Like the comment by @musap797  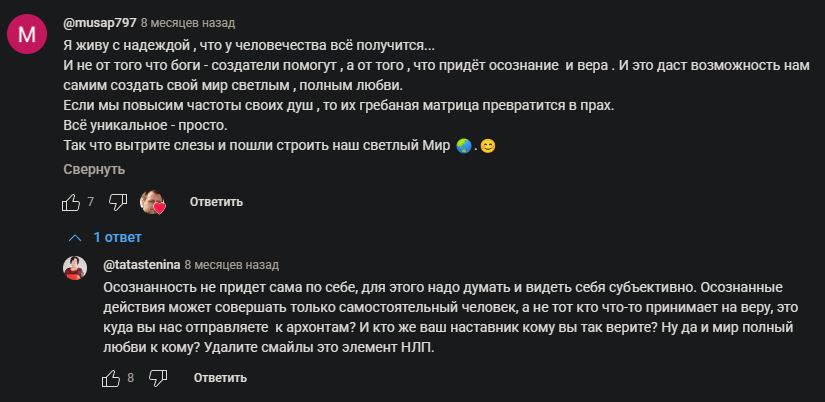pyautogui.click(x=71, y=202)
